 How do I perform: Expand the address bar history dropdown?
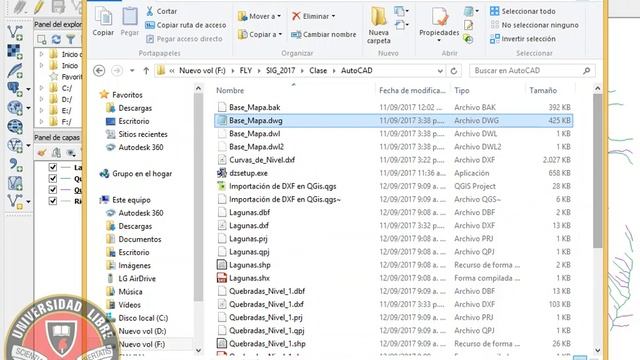[440, 71]
